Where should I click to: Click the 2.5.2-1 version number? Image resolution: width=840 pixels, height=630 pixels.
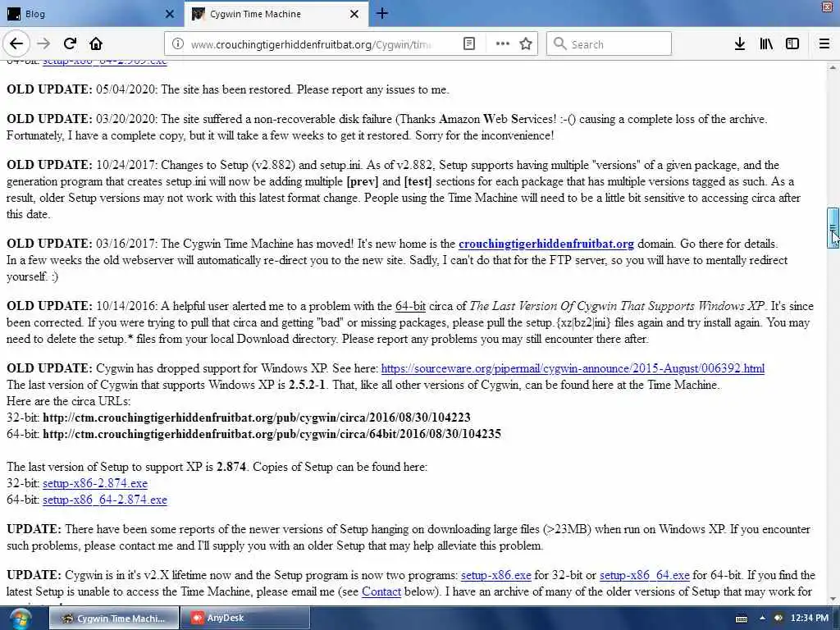[x=307, y=385]
